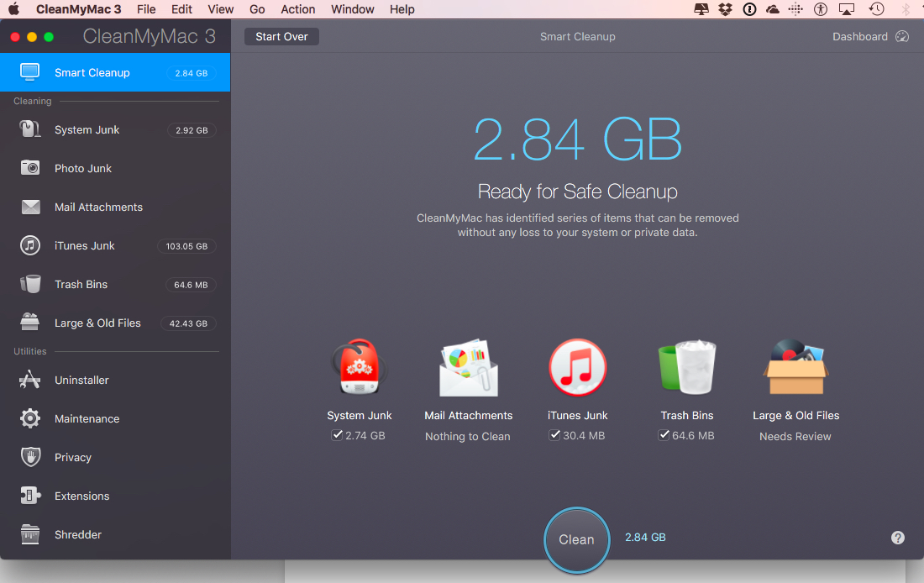
Task: Disable iTunes Junk cleanup checkbox
Action: coord(555,435)
